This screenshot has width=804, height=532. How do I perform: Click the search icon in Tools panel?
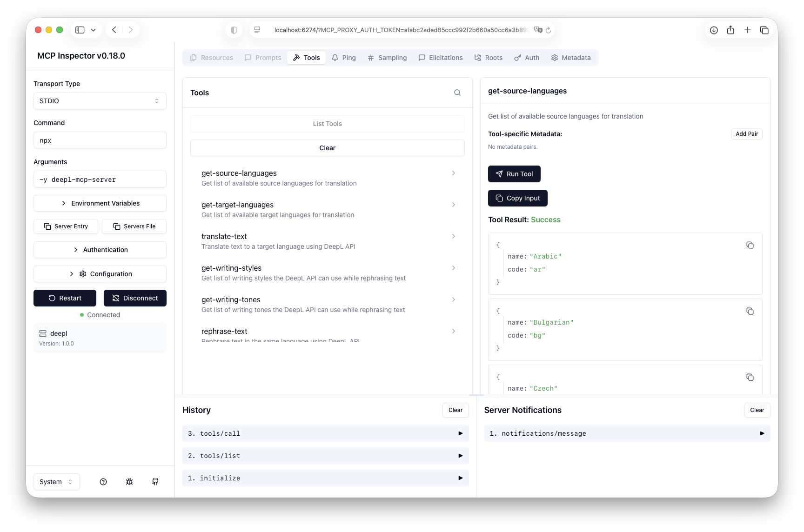coord(457,93)
